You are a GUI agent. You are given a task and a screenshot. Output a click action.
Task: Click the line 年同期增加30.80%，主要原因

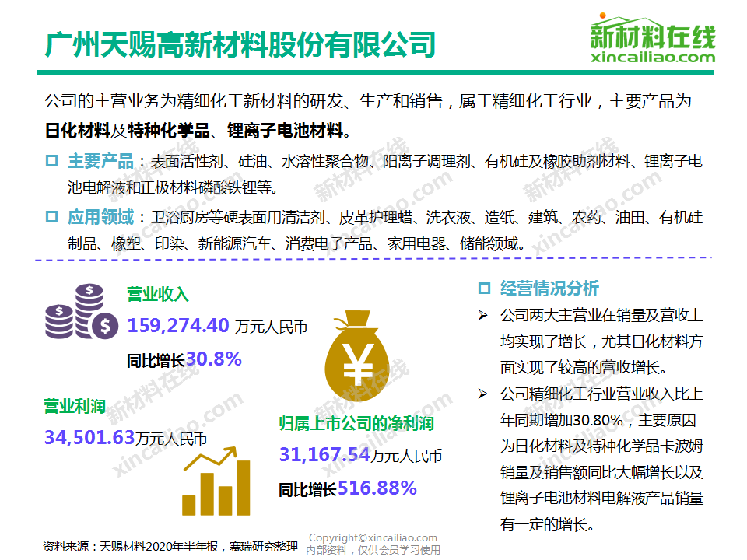598,420
